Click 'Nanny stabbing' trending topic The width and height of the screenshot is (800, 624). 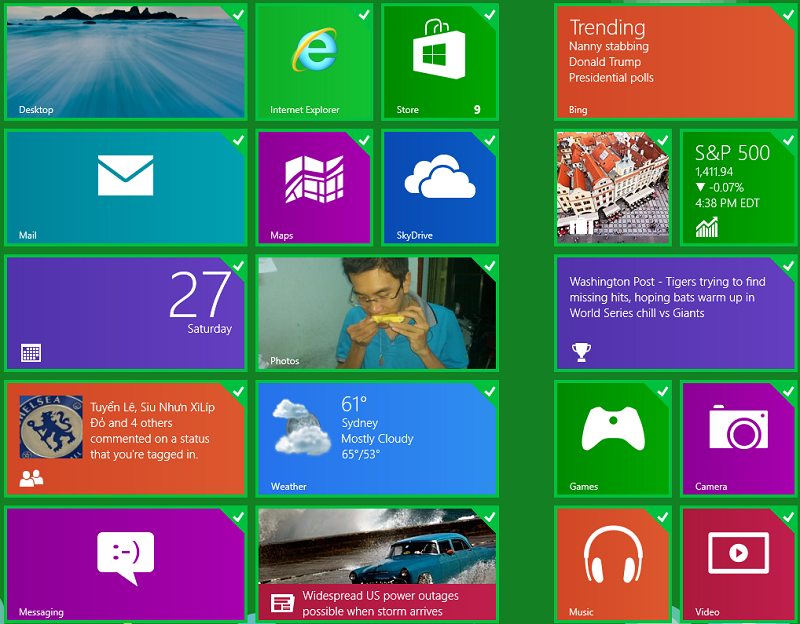609,46
